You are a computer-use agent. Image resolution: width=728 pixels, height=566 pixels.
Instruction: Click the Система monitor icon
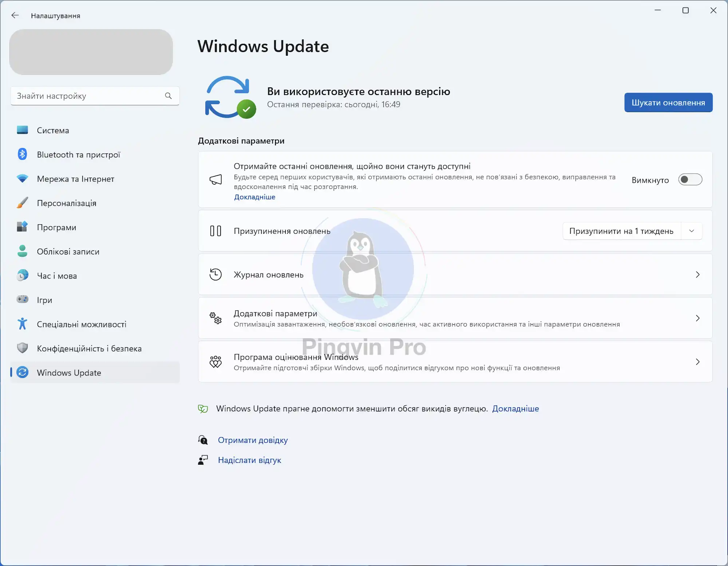click(x=23, y=130)
